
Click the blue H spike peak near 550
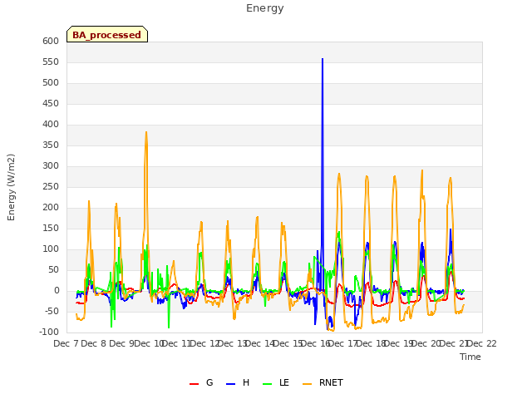click(323, 59)
